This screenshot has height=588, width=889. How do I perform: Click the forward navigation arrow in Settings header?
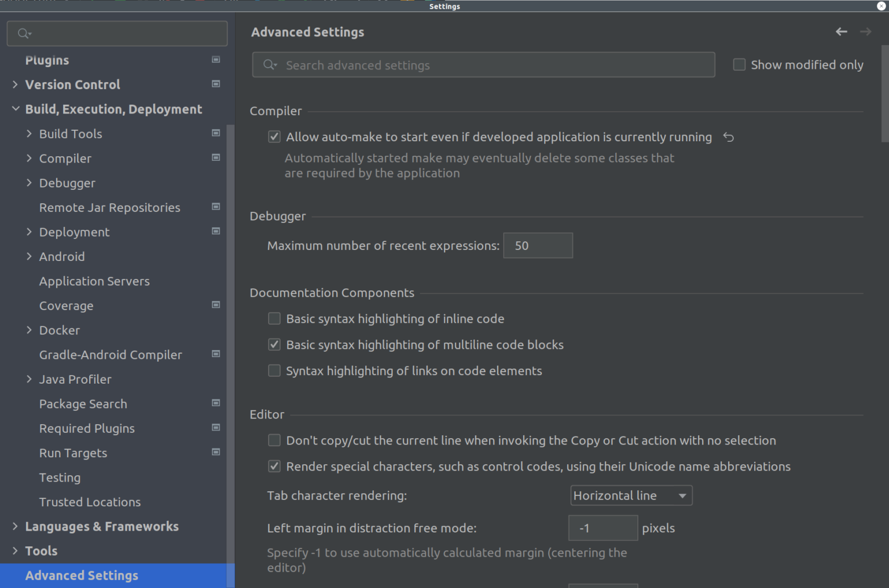[865, 32]
